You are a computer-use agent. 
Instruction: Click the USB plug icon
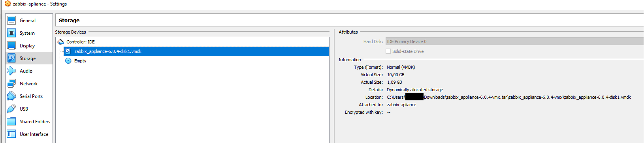[x=11, y=109]
